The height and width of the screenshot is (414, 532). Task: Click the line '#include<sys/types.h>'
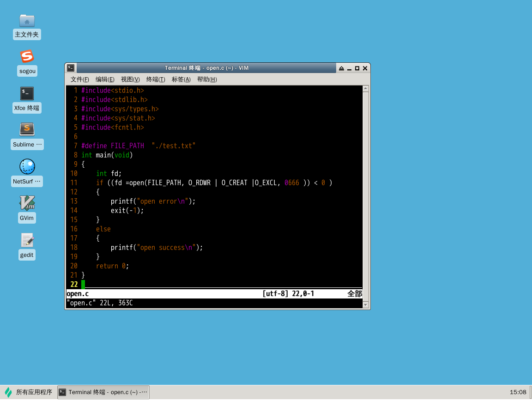click(x=120, y=109)
